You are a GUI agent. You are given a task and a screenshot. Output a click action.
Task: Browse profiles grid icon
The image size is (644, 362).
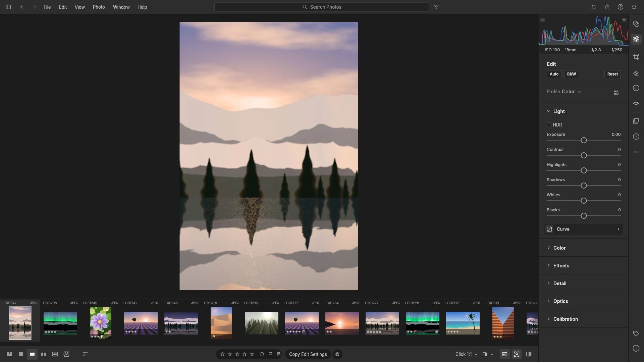click(x=616, y=93)
